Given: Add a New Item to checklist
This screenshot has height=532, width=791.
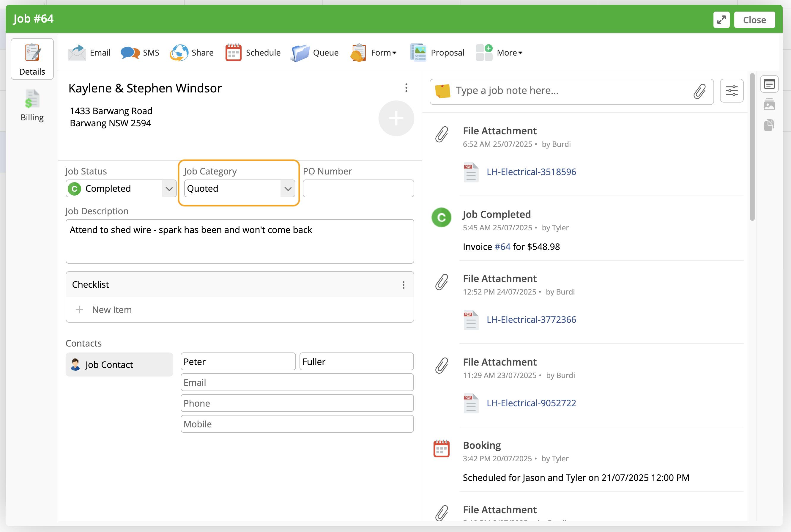Looking at the screenshot, I should [x=112, y=310].
